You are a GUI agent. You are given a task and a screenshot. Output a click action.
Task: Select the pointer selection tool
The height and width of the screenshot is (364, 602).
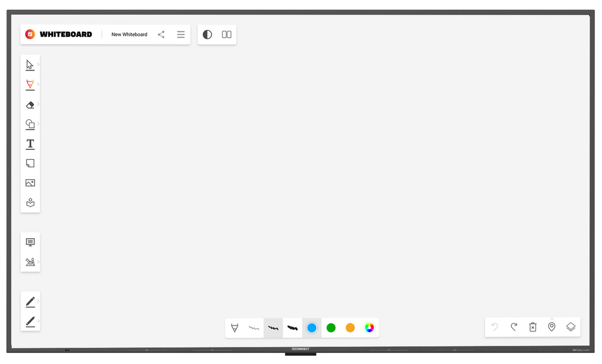tap(30, 65)
